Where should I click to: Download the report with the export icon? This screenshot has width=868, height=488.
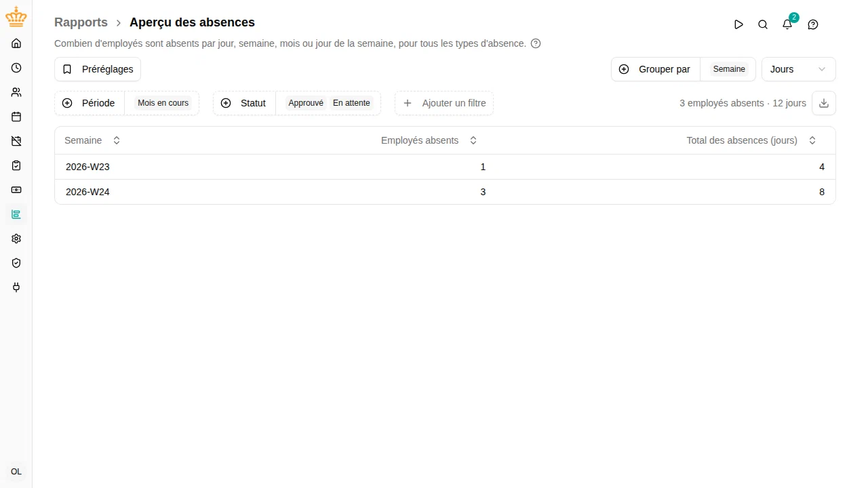click(824, 103)
